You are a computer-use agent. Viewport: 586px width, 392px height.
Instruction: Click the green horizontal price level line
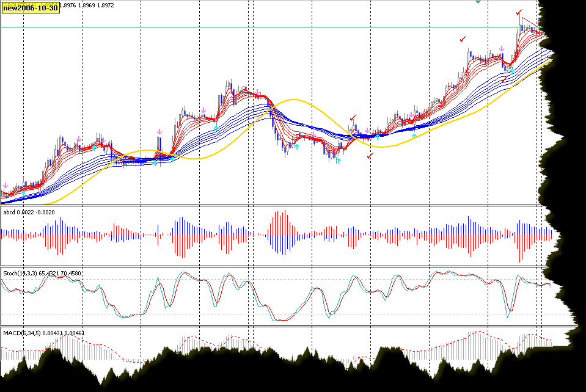pos(244,27)
